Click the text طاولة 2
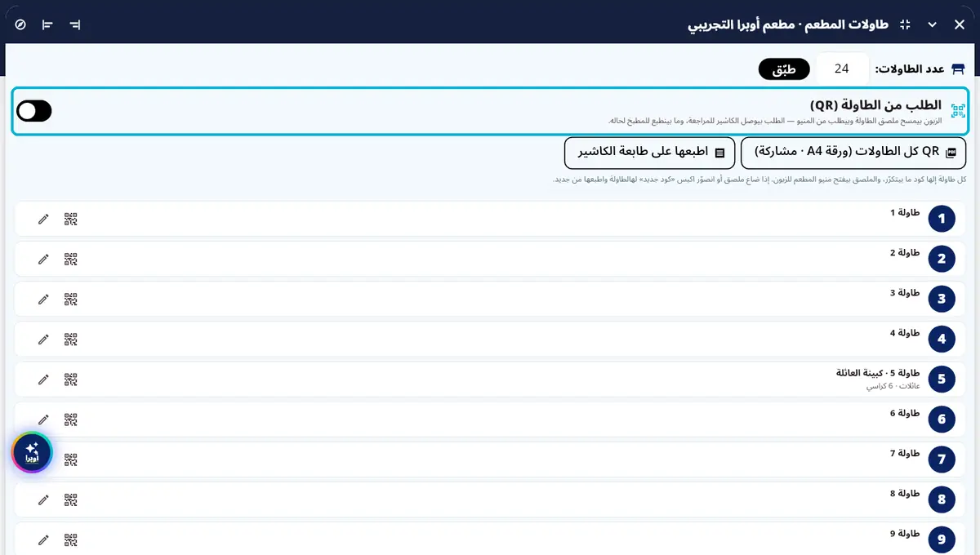This screenshot has width=980, height=555. pyautogui.click(x=905, y=252)
